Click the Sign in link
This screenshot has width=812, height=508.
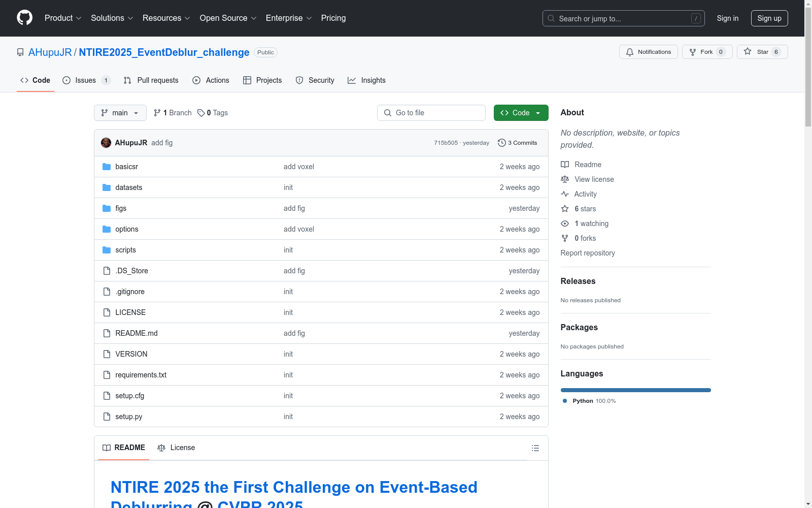(728, 18)
